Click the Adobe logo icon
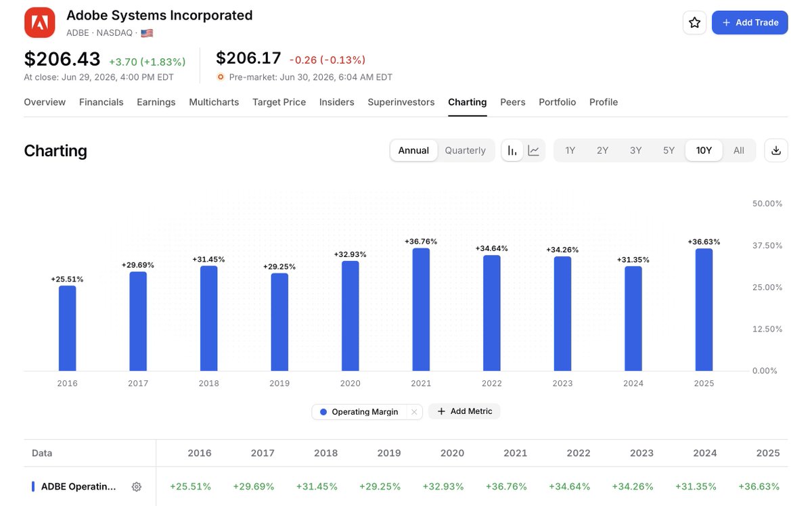The image size is (812, 506). click(40, 23)
